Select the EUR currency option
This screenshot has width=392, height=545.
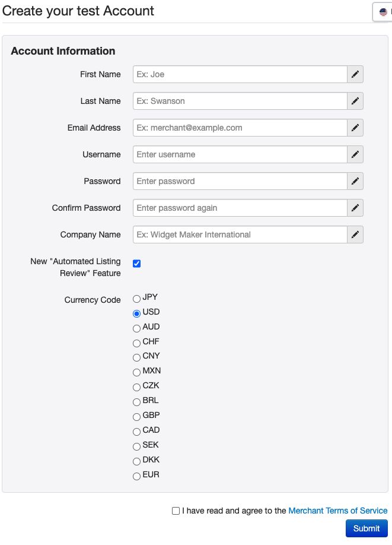coord(136,476)
